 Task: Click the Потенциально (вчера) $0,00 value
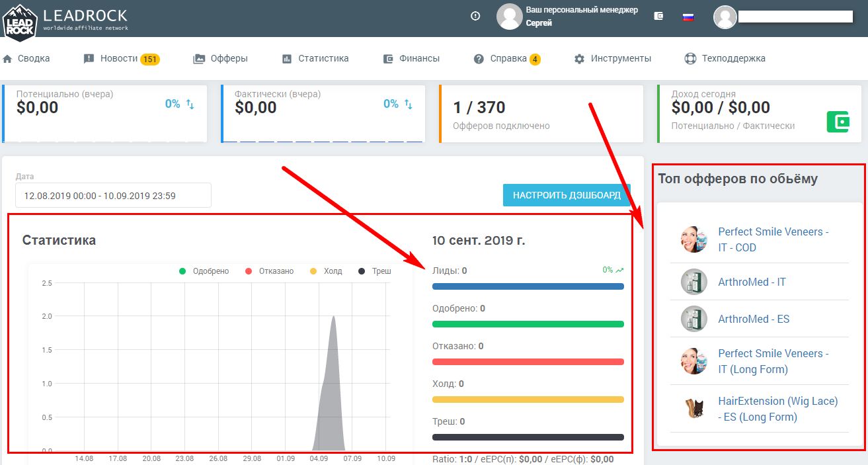38,108
